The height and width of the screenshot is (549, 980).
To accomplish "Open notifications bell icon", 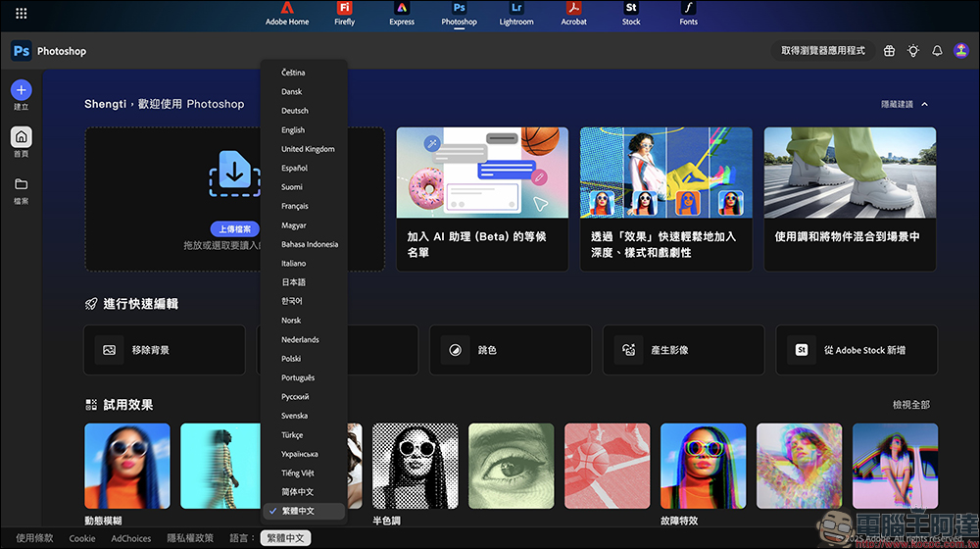I will pos(937,51).
